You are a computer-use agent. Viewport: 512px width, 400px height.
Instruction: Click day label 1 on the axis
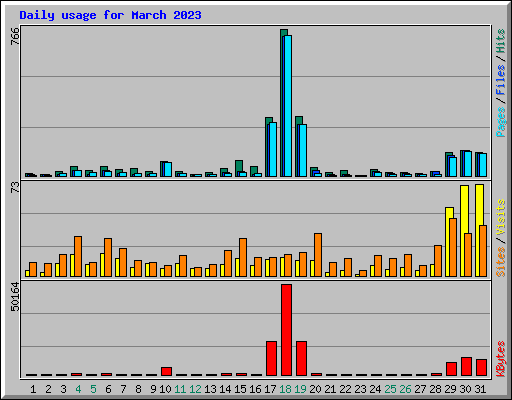(33, 389)
